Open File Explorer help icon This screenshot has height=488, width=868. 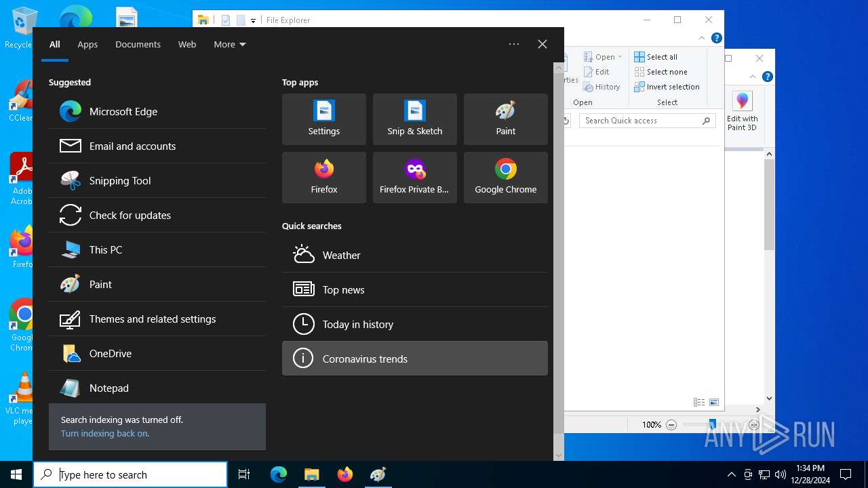point(717,39)
